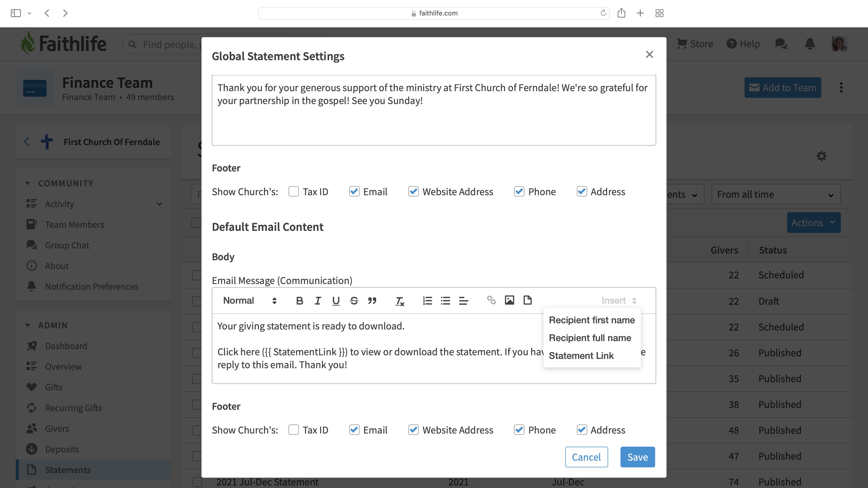Open the Finance Team three-dot menu
868x488 pixels.
click(x=841, y=88)
